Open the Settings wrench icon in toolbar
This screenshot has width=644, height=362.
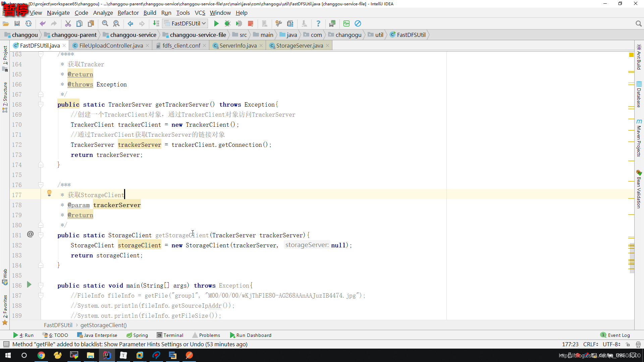point(279,23)
